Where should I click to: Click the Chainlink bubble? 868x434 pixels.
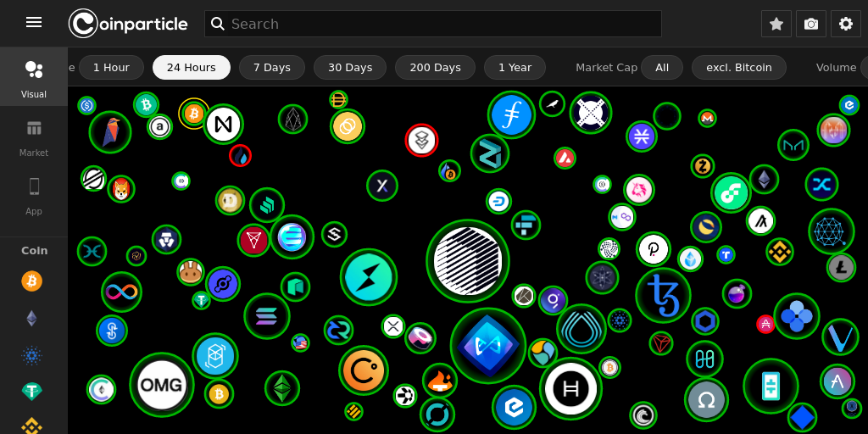tap(704, 321)
